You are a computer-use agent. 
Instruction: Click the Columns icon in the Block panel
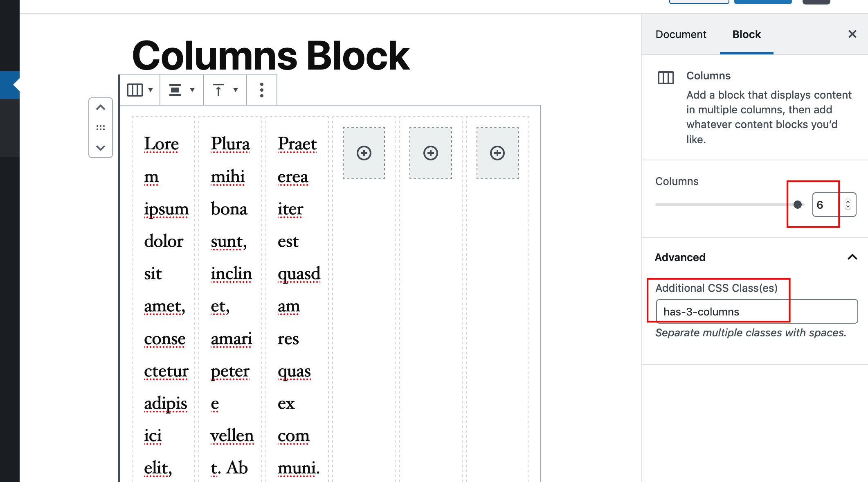pos(666,77)
